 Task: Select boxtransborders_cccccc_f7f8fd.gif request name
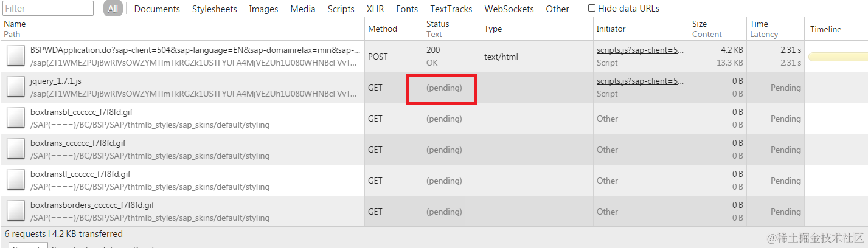pos(92,205)
